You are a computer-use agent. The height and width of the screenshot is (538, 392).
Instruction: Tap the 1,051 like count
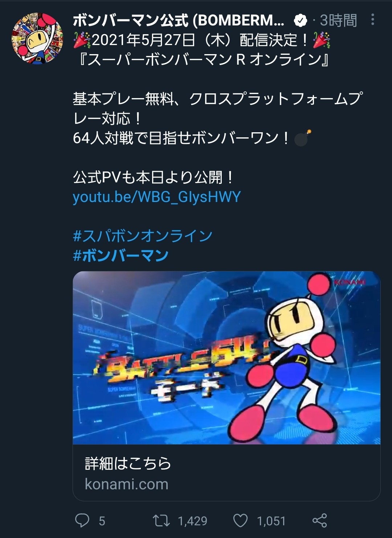(271, 521)
